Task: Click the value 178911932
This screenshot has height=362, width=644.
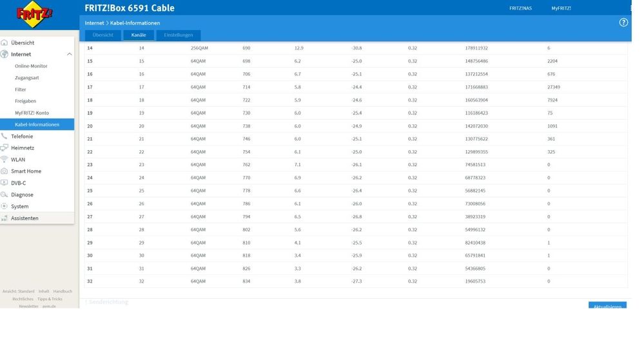Action: 476,48
